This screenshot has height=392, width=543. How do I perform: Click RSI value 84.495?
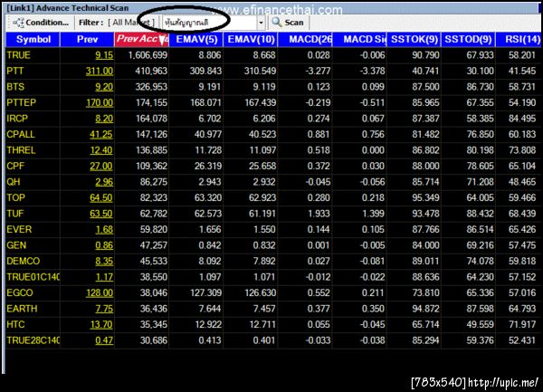pos(522,119)
